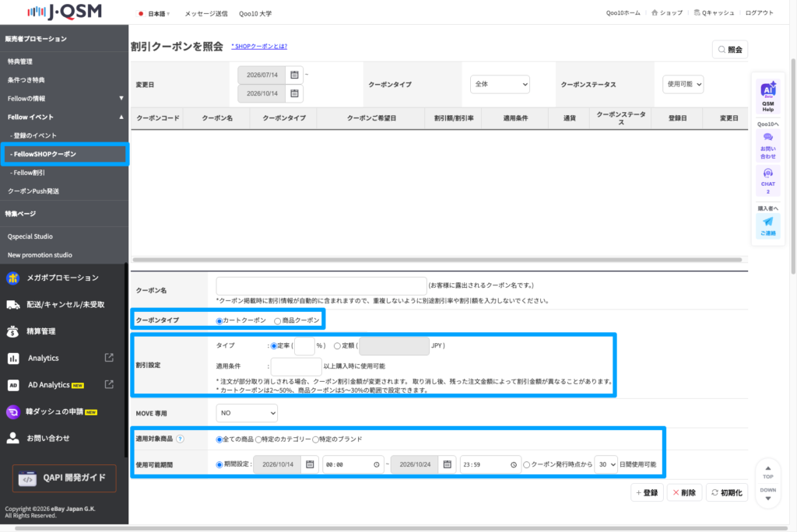Click the clock icon in 23:59 time field
This screenshot has width=797, height=532.
[514, 464]
